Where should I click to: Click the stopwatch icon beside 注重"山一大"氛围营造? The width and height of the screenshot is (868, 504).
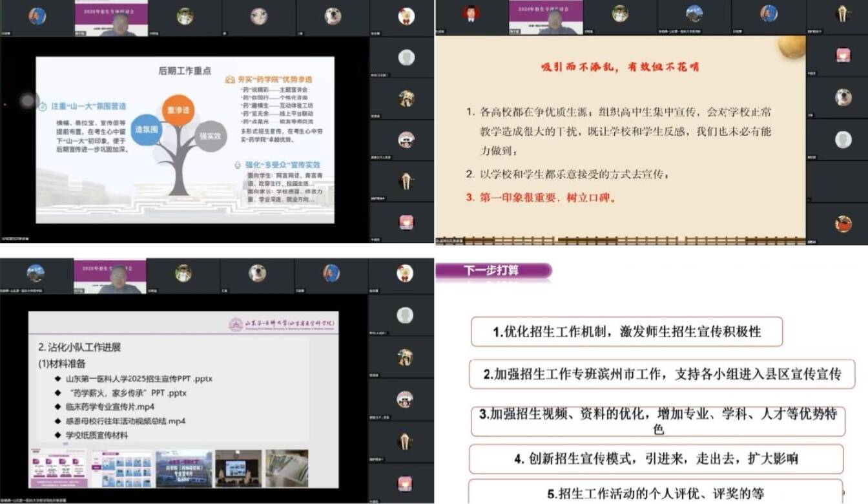click(x=43, y=107)
